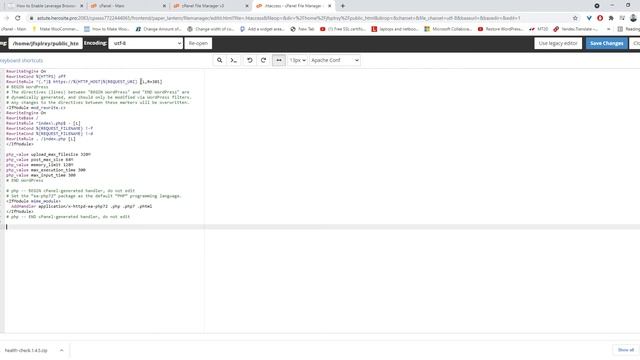640x360 pixels.
Task: Open Free SSL certificate bookmark
Action: click(x=342, y=29)
